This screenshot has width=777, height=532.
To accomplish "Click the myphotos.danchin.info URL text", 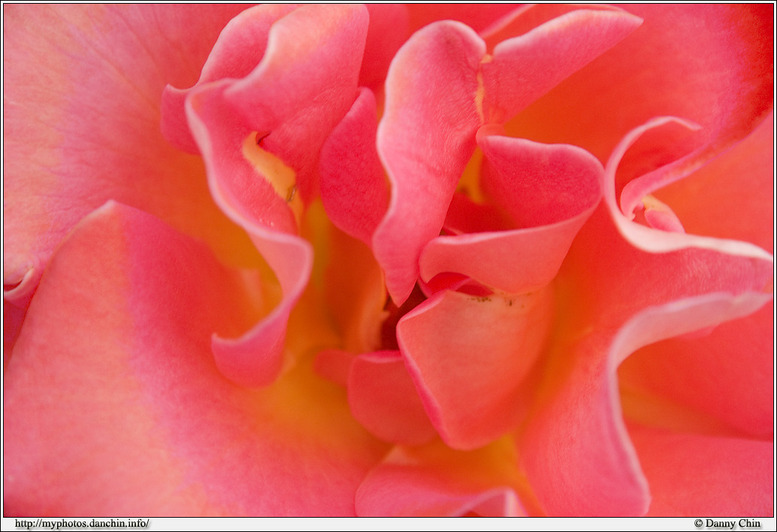I will click(x=82, y=524).
